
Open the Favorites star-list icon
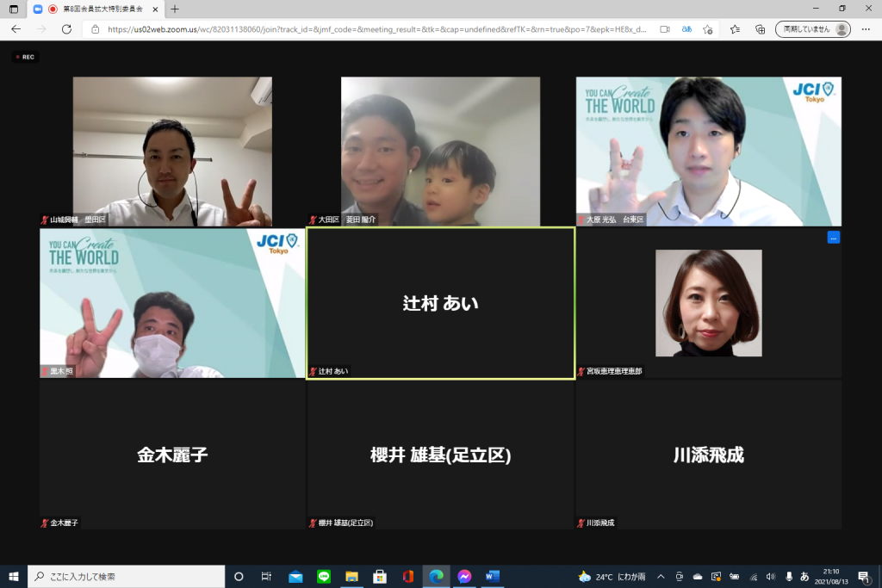coord(735,29)
